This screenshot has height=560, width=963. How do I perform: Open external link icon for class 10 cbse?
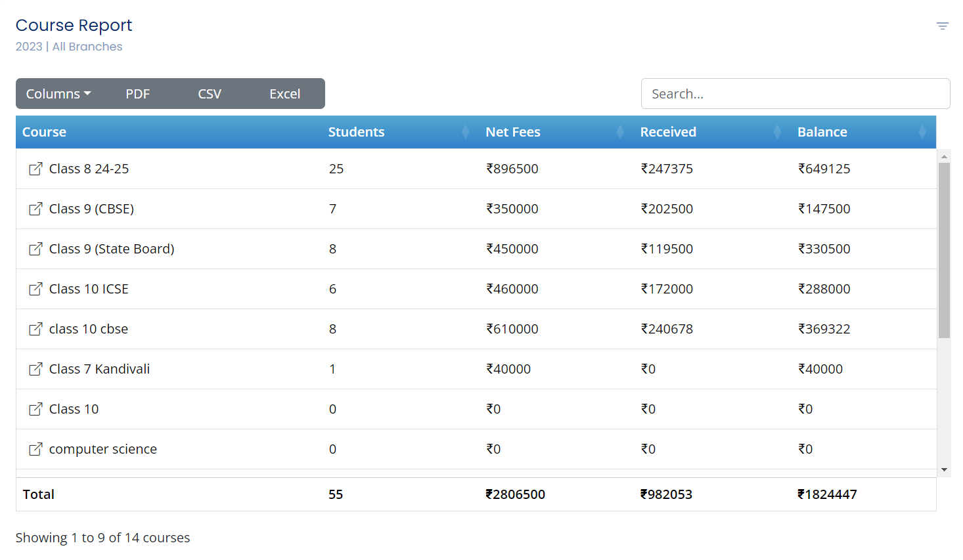pyautogui.click(x=35, y=329)
